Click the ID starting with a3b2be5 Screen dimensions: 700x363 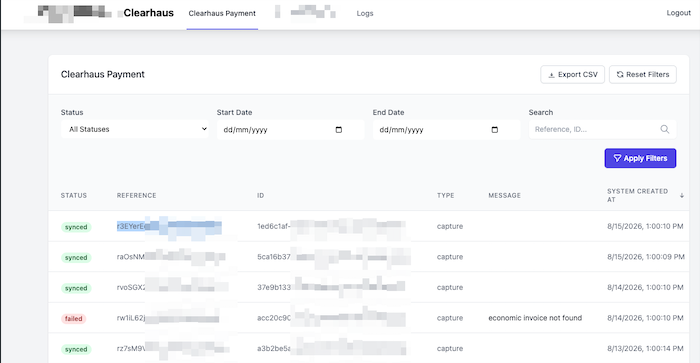331,348
